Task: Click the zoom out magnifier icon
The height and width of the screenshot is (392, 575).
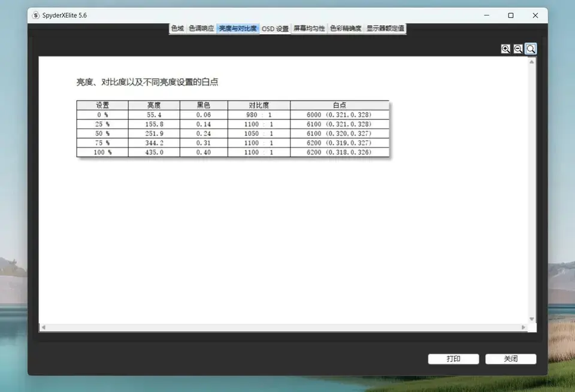Action: point(518,49)
